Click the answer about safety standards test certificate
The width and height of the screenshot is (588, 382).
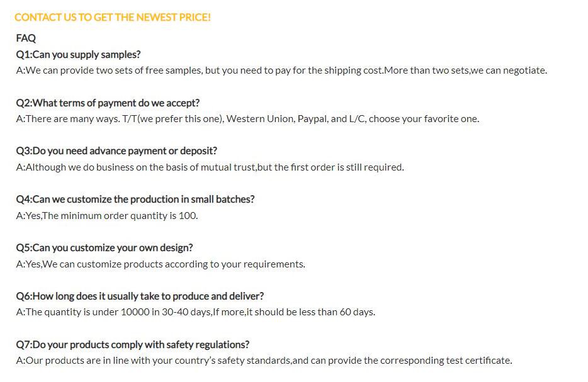[x=264, y=361]
